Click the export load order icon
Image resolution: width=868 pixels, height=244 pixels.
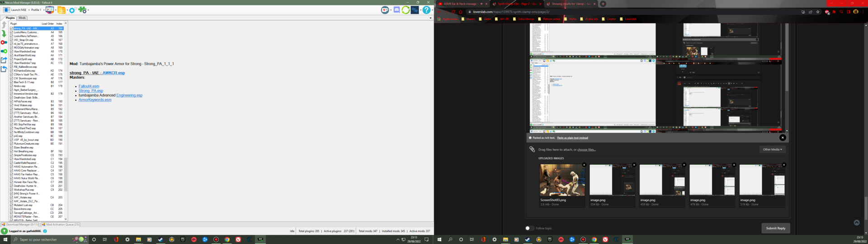point(4,60)
